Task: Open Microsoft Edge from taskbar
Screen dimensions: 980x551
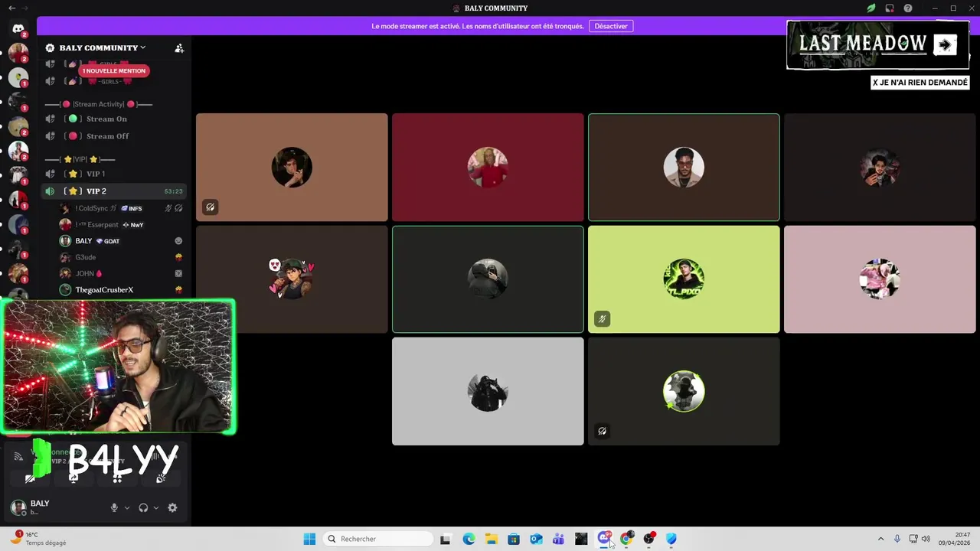Action: [x=469, y=539]
